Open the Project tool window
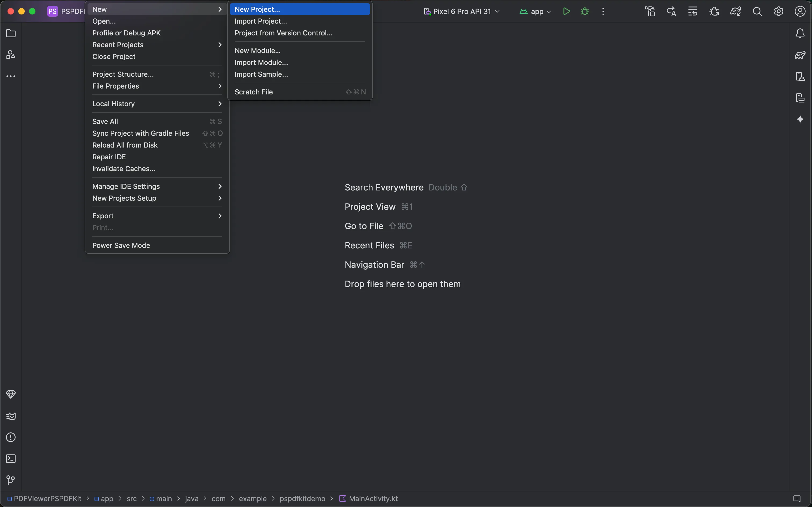 10,33
